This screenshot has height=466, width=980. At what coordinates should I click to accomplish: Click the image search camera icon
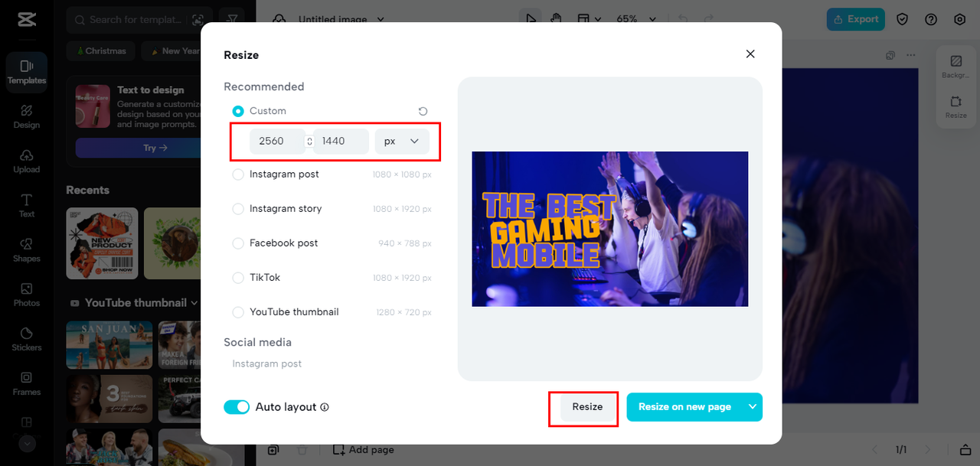[198, 20]
